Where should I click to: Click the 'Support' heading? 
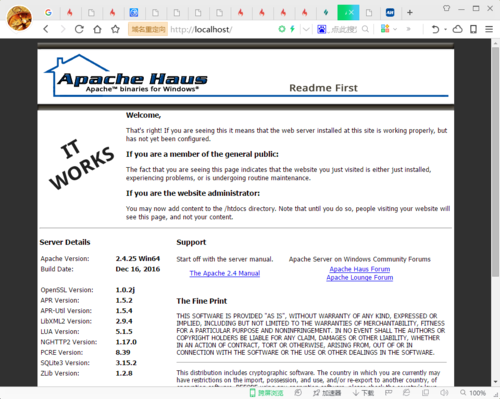[191, 242]
